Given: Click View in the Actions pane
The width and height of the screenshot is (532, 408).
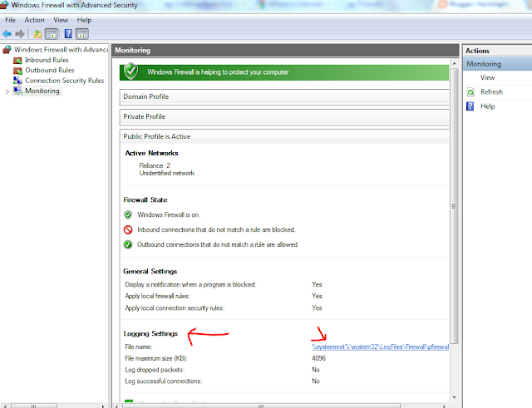Looking at the screenshot, I should point(488,77).
